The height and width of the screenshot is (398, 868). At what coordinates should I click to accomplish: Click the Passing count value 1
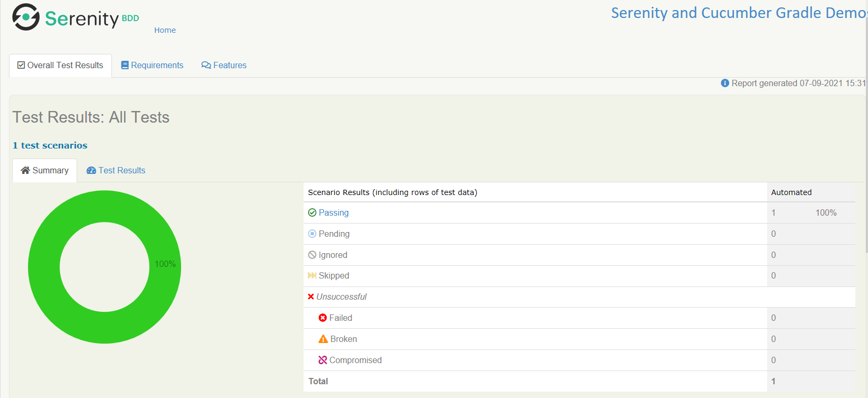[x=773, y=212]
